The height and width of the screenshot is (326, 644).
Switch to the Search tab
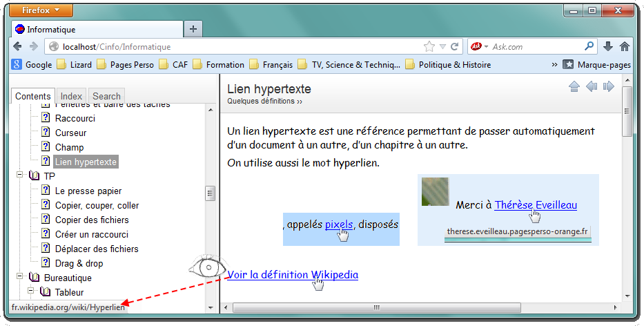click(x=106, y=96)
